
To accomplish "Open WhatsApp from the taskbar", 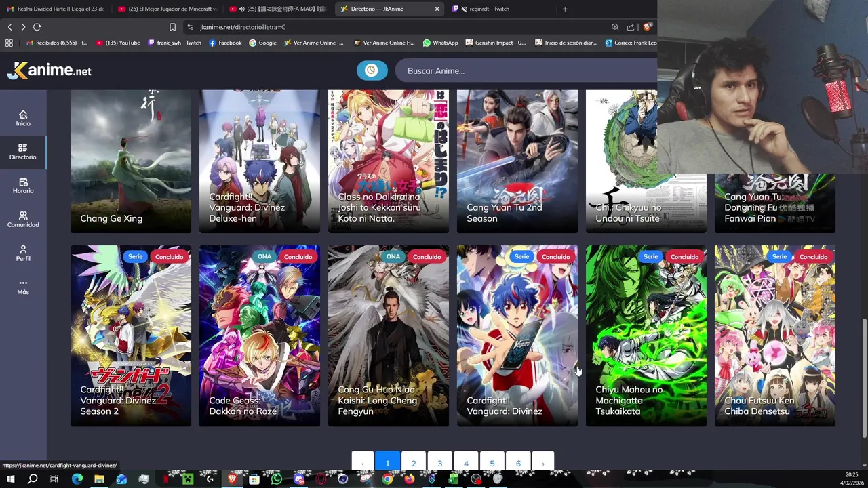I will click(x=276, y=479).
